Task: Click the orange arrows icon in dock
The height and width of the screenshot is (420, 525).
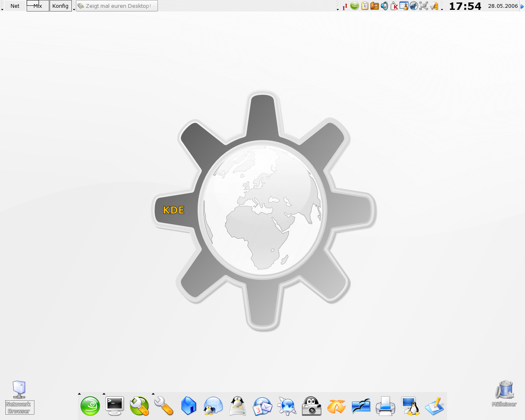Action: coord(336,406)
